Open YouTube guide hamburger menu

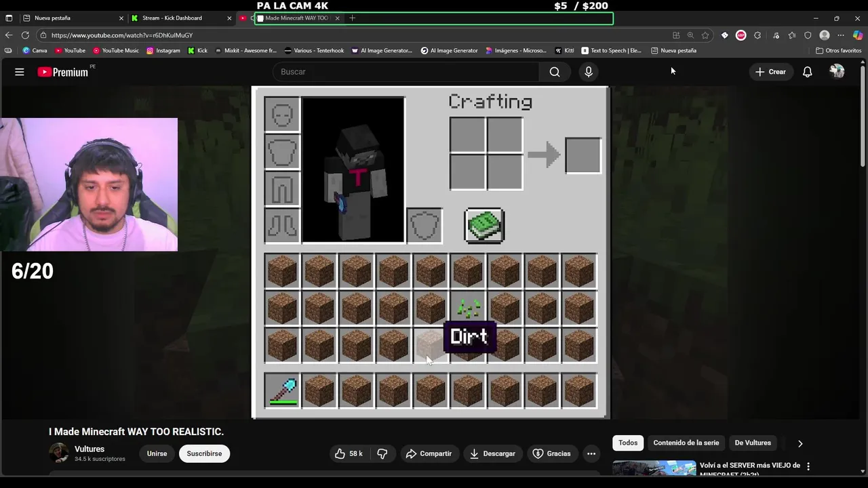coord(20,72)
